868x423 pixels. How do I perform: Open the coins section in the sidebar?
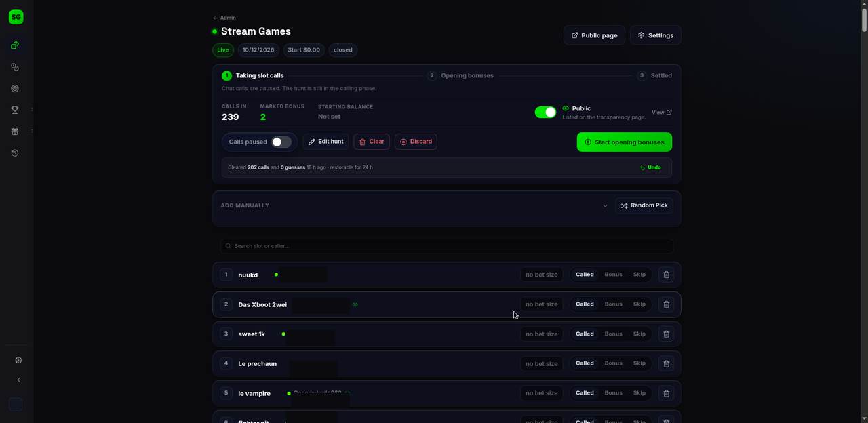[15, 67]
